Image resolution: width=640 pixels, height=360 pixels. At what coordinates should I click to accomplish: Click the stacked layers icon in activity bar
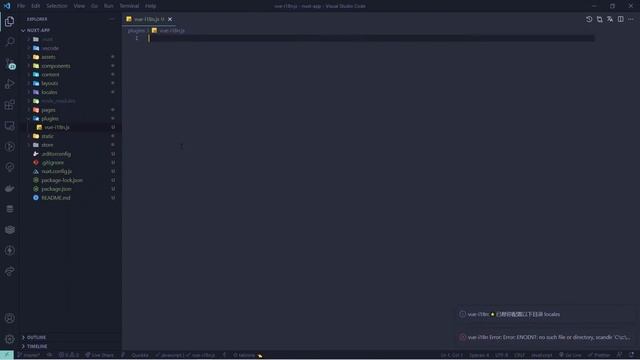(x=9, y=230)
